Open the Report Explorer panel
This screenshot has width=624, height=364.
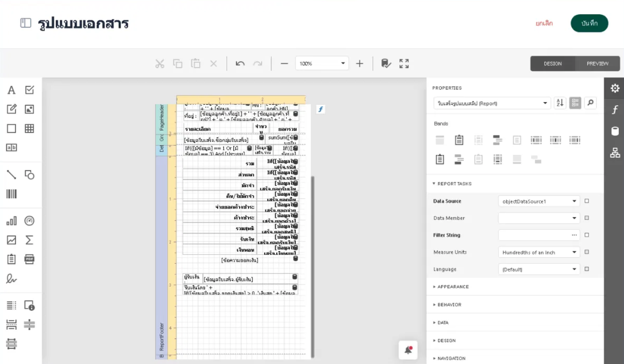click(x=615, y=153)
